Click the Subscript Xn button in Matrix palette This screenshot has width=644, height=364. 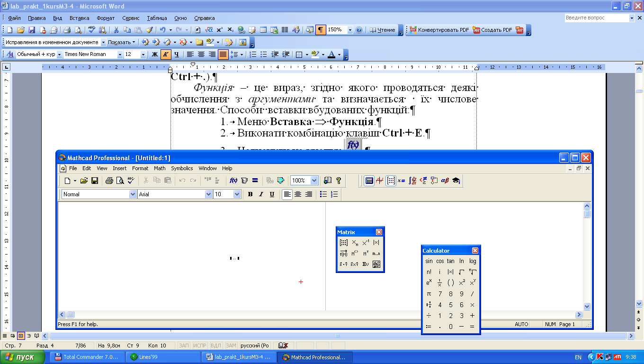tap(355, 243)
